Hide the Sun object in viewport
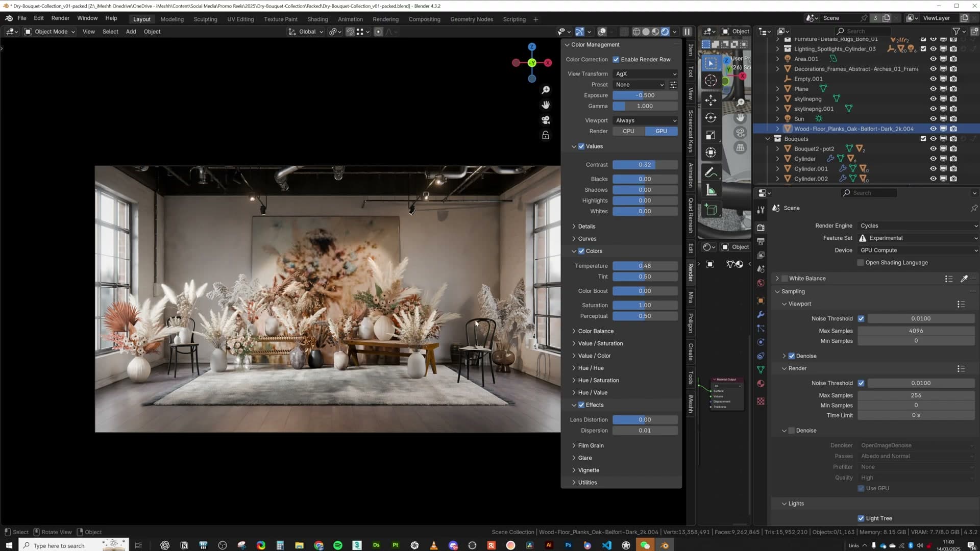The height and width of the screenshot is (551, 980). 933,119
